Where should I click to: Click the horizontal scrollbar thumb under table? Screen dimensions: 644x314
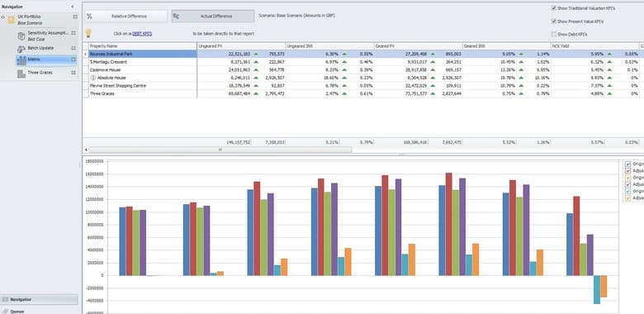point(220,150)
